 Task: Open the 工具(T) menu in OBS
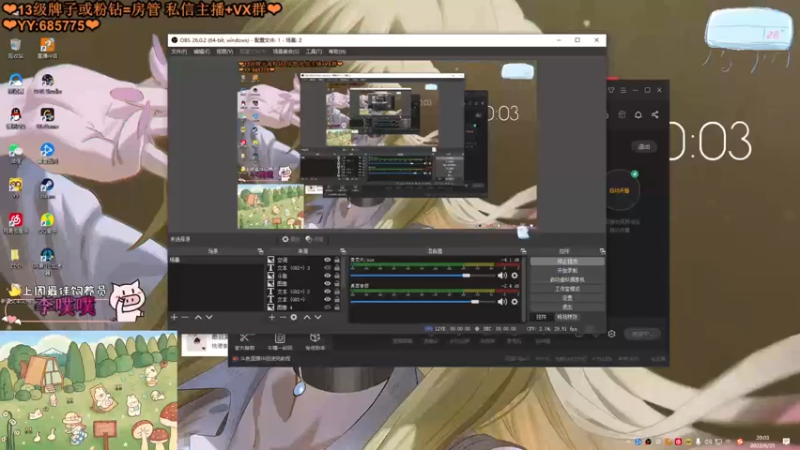314,52
